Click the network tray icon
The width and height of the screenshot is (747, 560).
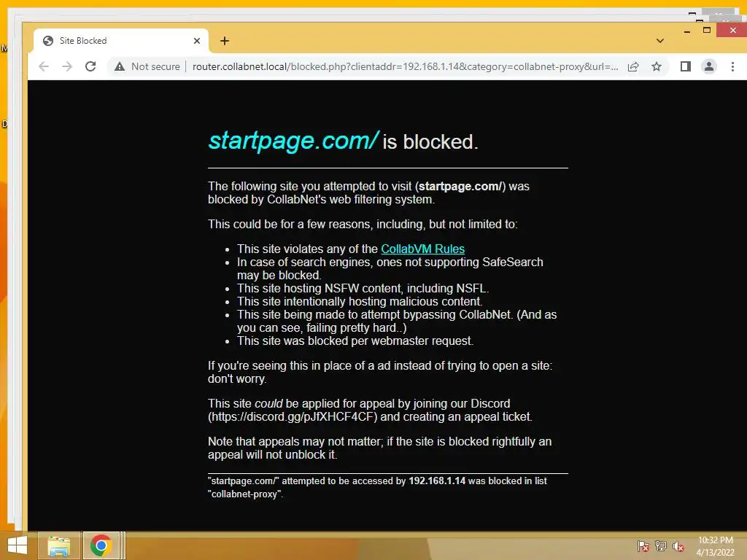tap(660, 546)
